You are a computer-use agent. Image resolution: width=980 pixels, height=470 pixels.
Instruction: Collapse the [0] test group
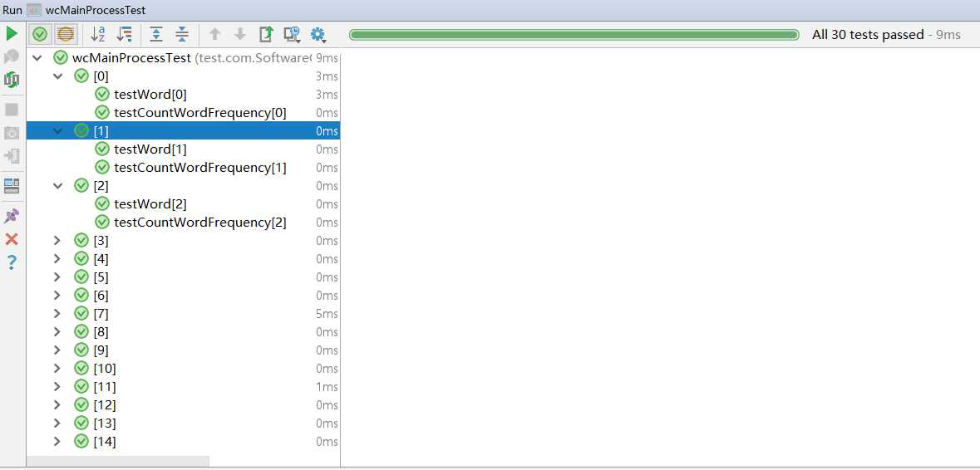pos(58,76)
